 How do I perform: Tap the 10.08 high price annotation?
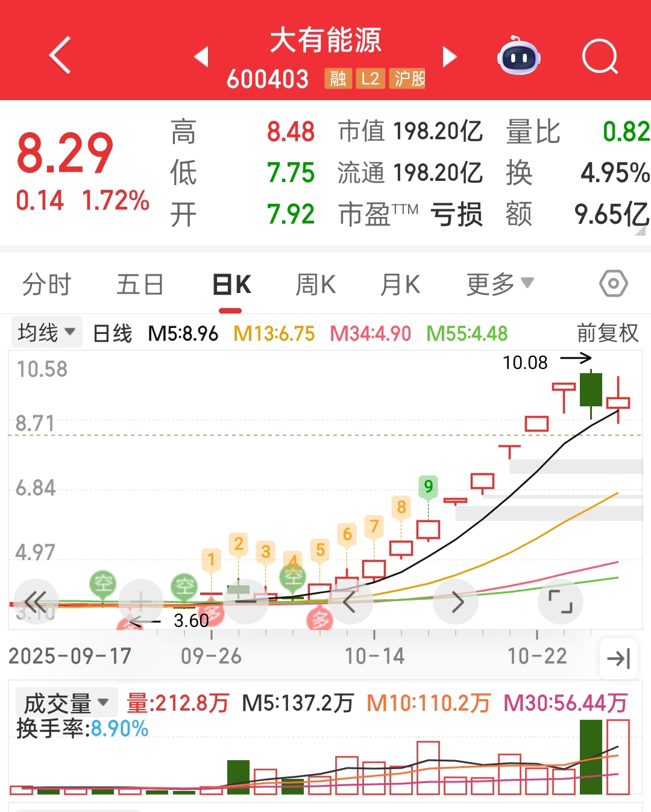point(525,362)
